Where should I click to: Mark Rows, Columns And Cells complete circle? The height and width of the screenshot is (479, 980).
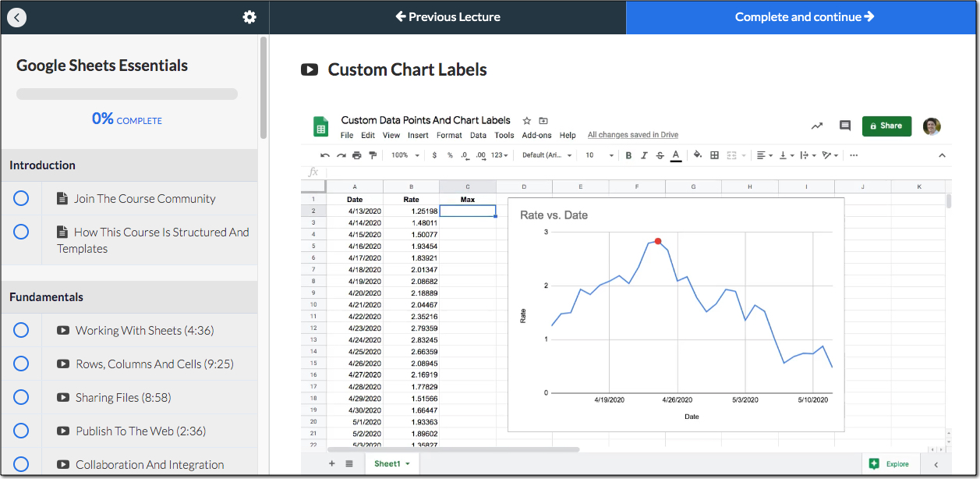(x=21, y=364)
